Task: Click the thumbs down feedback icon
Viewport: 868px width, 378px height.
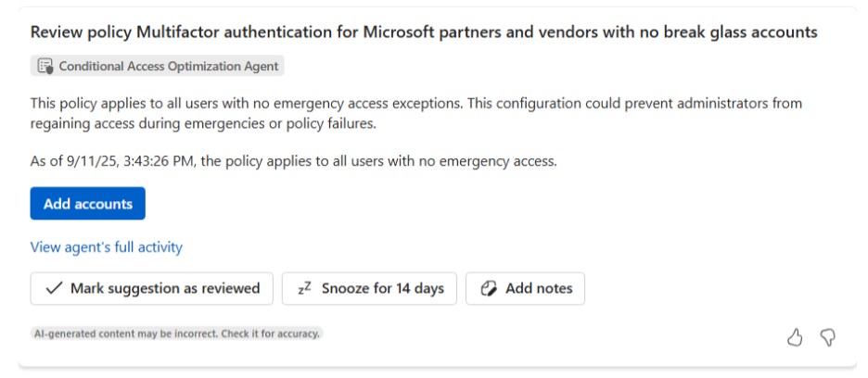Action: 828,337
